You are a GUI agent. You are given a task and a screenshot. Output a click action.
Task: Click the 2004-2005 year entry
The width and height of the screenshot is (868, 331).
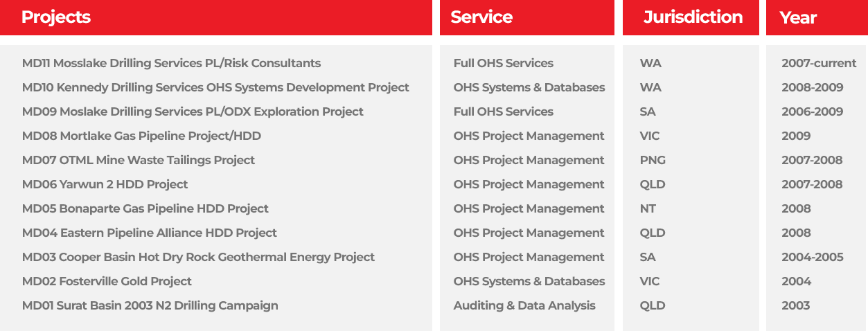813,257
